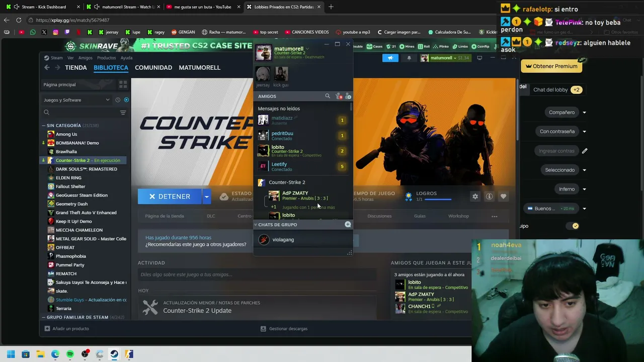Click the library game search field
Viewport: 644px width, 362px height.
click(x=80, y=113)
